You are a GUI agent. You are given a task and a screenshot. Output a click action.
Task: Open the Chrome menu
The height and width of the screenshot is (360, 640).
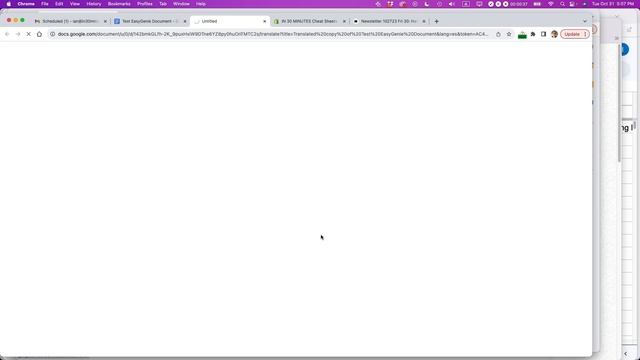click(26, 4)
